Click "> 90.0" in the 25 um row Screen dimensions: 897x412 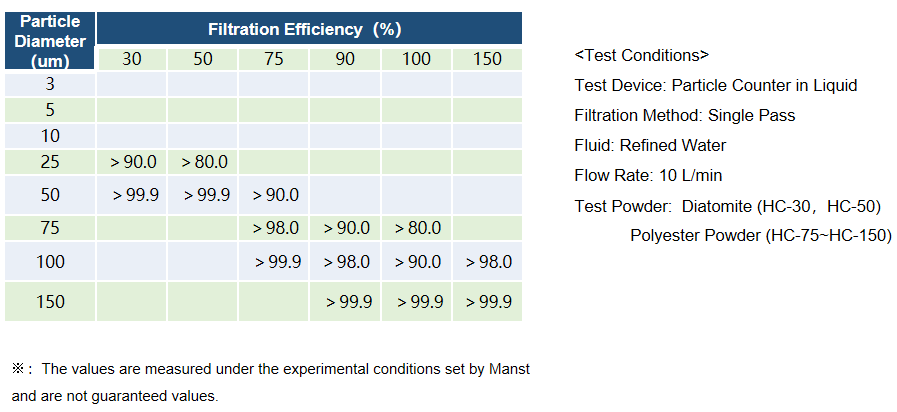pyautogui.click(x=132, y=162)
